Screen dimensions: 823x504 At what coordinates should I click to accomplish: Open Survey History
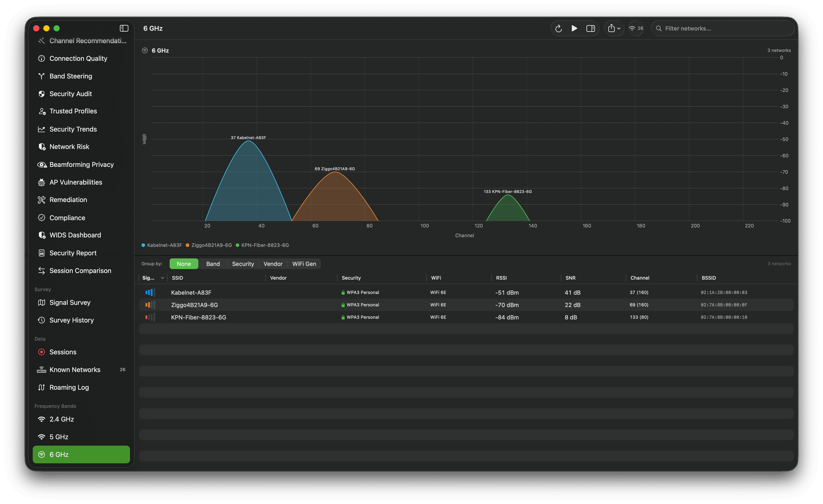click(82, 320)
